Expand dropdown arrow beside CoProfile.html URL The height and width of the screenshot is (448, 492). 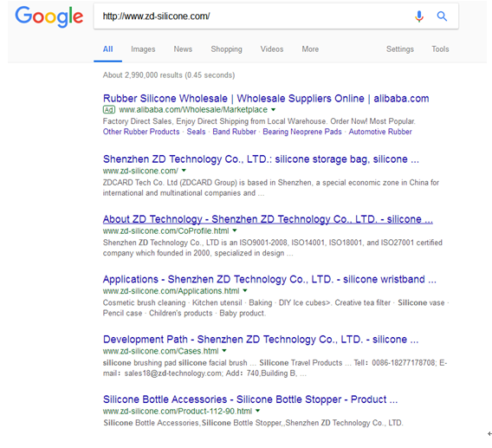[x=235, y=230]
